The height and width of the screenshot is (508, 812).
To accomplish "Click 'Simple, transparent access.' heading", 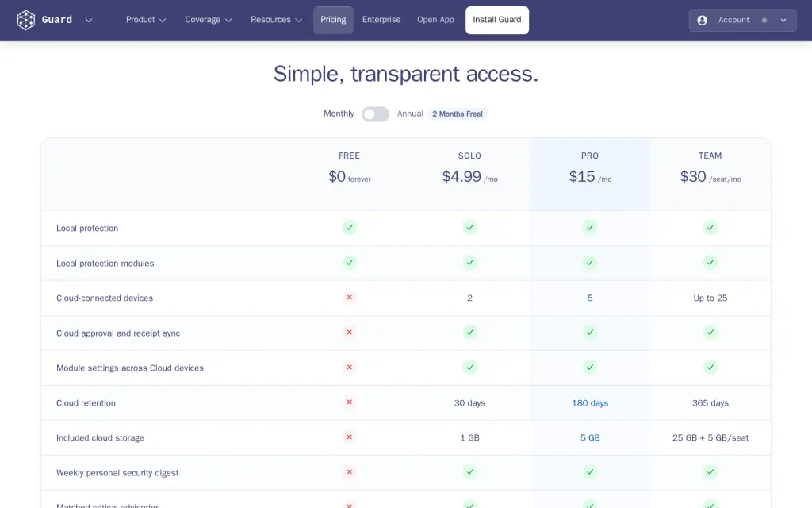I will [x=406, y=74].
